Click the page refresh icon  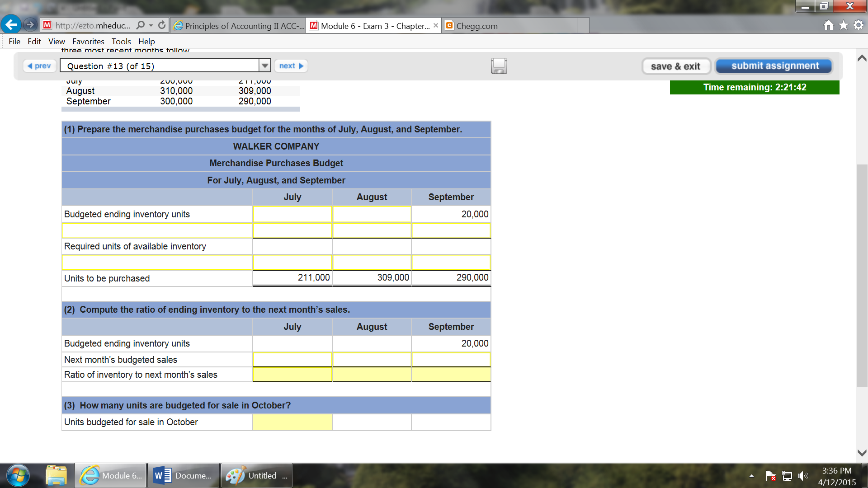click(162, 25)
